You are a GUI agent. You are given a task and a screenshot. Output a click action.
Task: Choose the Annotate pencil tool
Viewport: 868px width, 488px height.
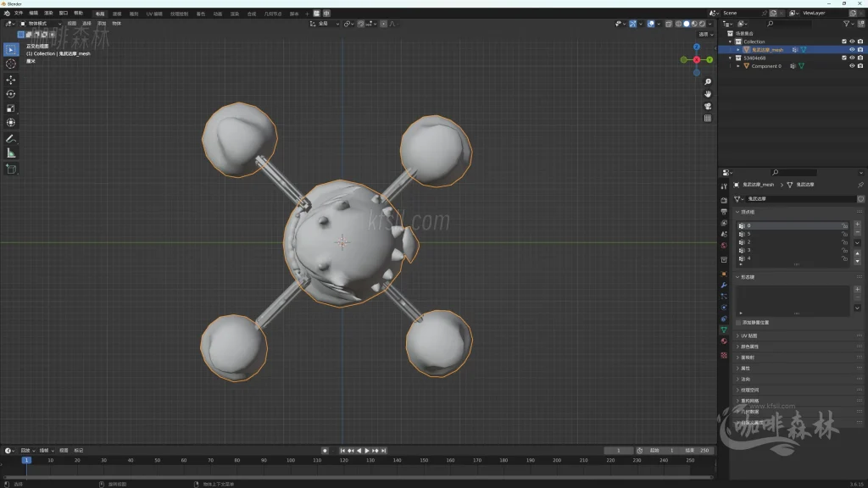pyautogui.click(x=11, y=138)
